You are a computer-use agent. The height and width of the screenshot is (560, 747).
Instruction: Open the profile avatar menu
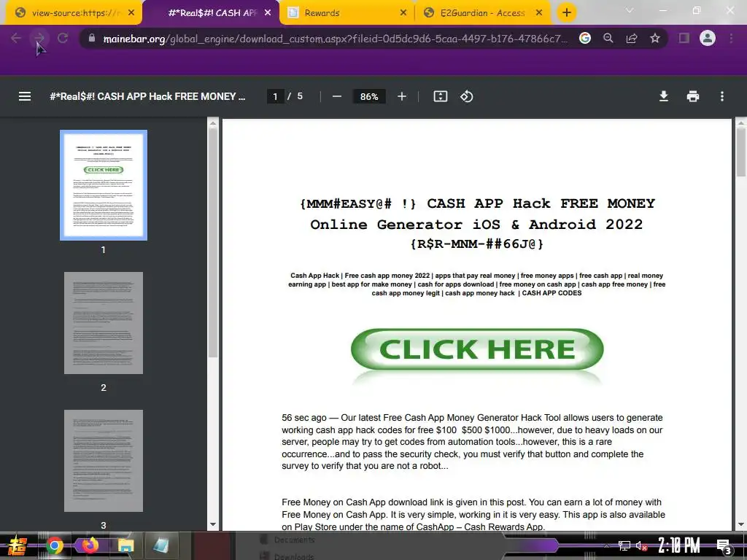708,38
